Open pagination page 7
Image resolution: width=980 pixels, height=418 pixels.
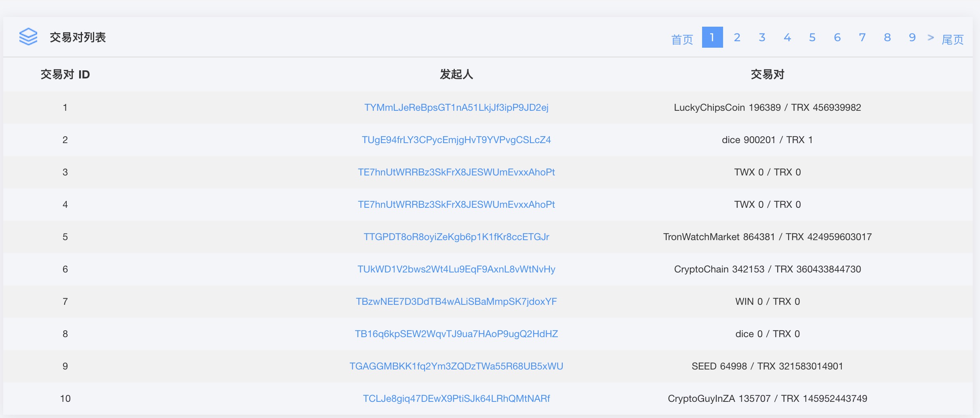click(x=862, y=37)
